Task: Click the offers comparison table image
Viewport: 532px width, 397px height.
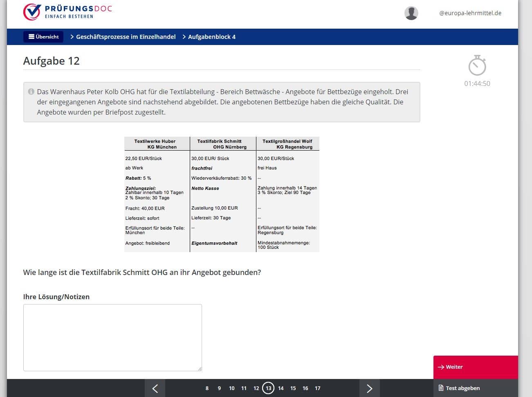Action: (x=222, y=194)
